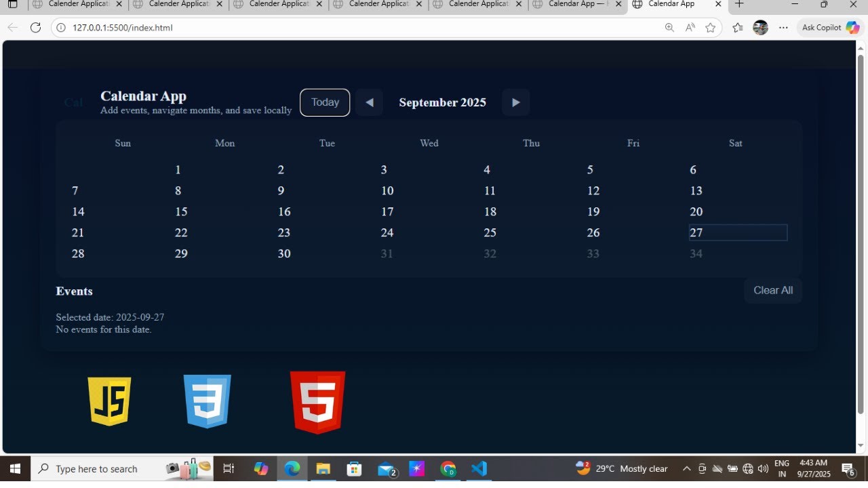Add page to favorites star
The image size is (868, 488).
tap(710, 28)
